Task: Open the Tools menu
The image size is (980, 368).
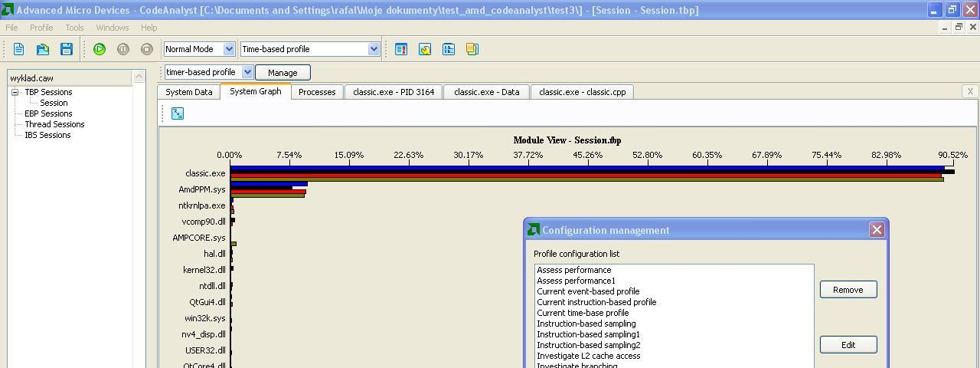Action: click(74, 28)
